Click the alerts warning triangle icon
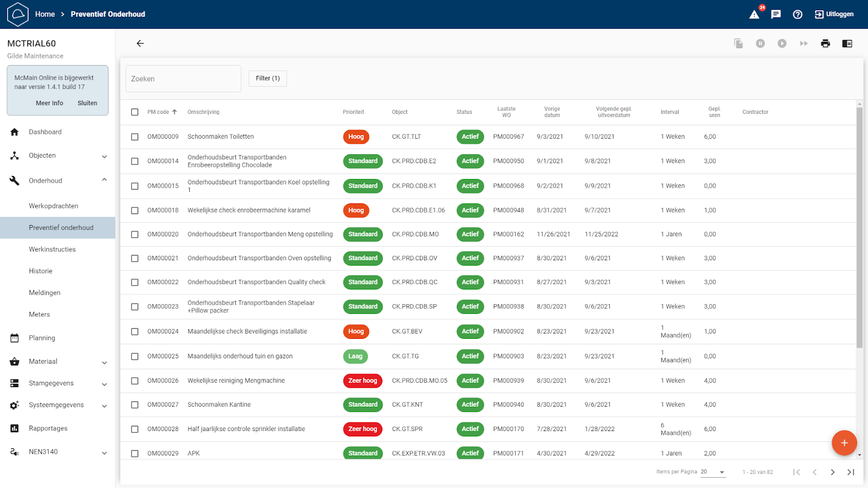The height and width of the screenshot is (488, 868). [754, 15]
